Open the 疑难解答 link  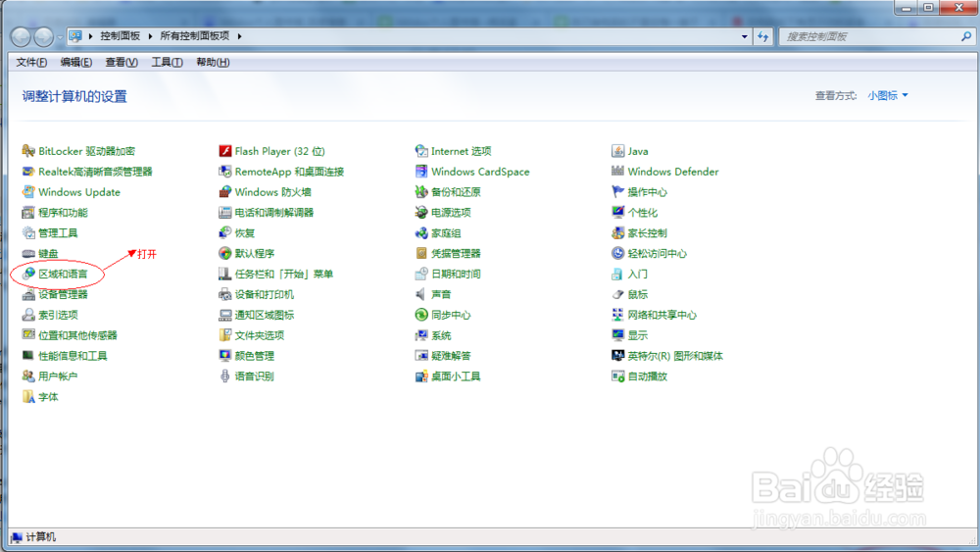click(451, 356)
